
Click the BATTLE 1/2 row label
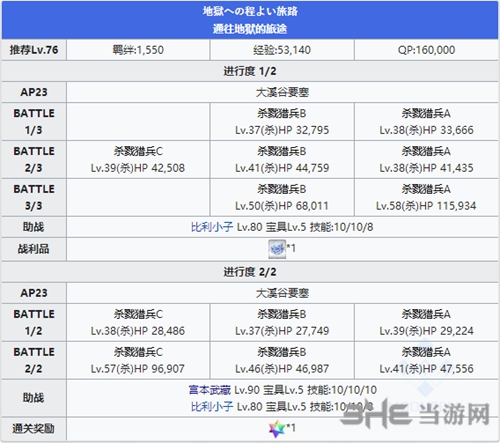tap(34, 322)
